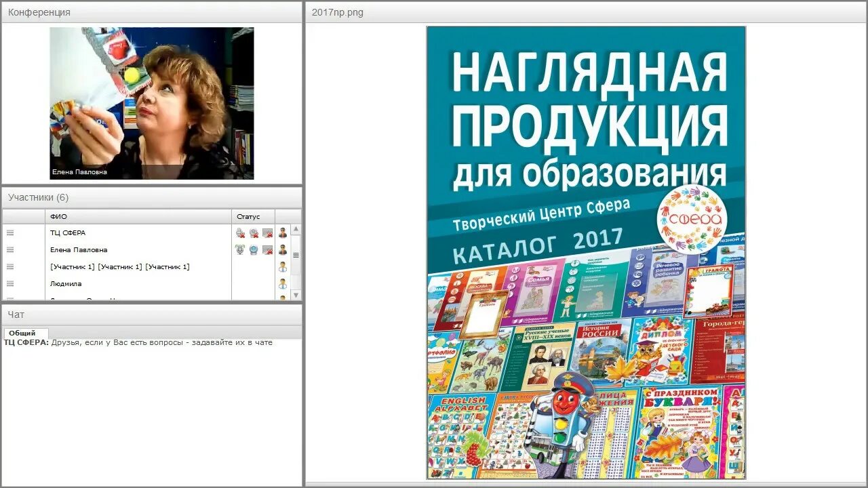
Task: Click the Чат panel header
Action: point(152,314)
